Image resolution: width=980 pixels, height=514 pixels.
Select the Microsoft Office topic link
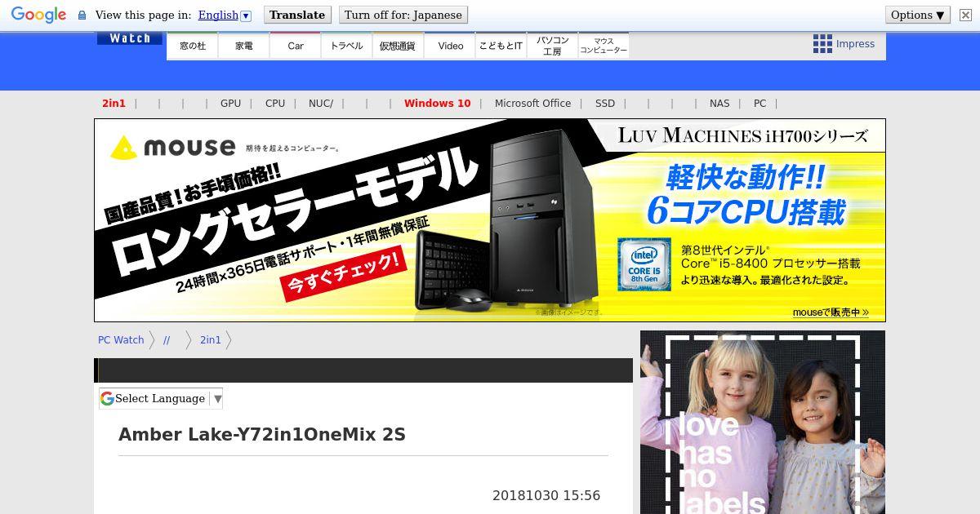pos(532,104)
